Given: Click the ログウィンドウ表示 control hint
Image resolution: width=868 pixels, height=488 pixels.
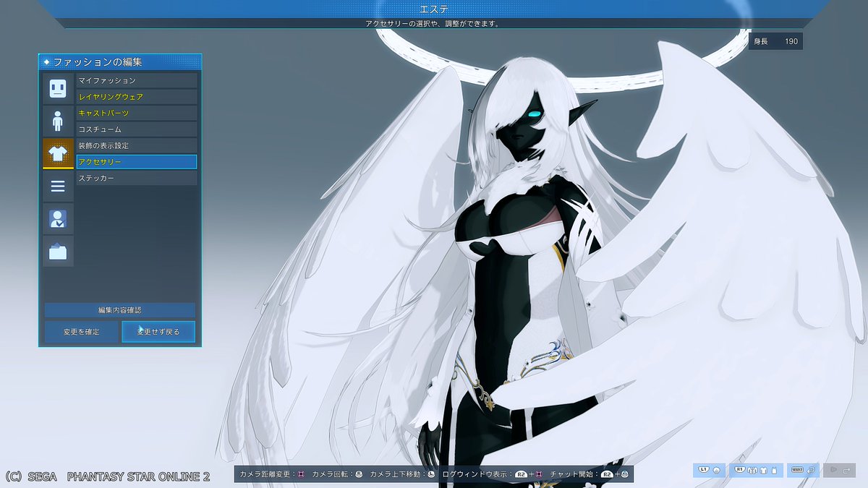Looking at the screenshot, I should (x=492, y=475).
